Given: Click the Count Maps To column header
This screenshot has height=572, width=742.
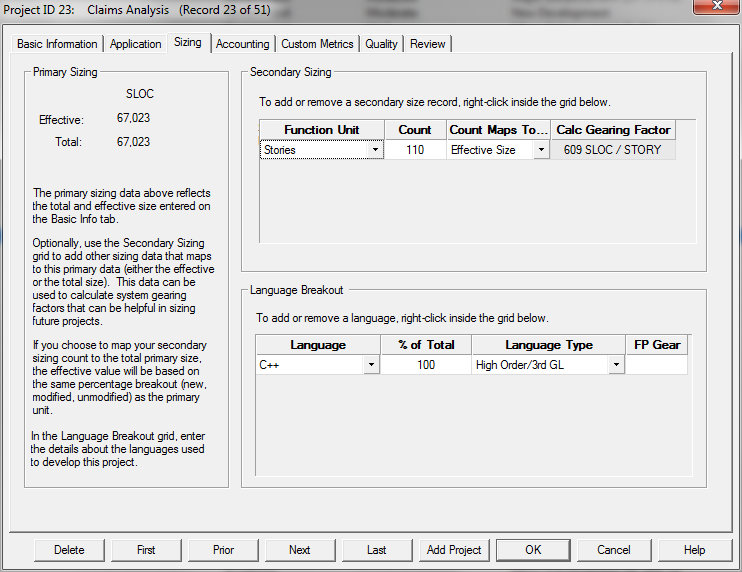Looking at the screenshot, I should coord(498,130).
